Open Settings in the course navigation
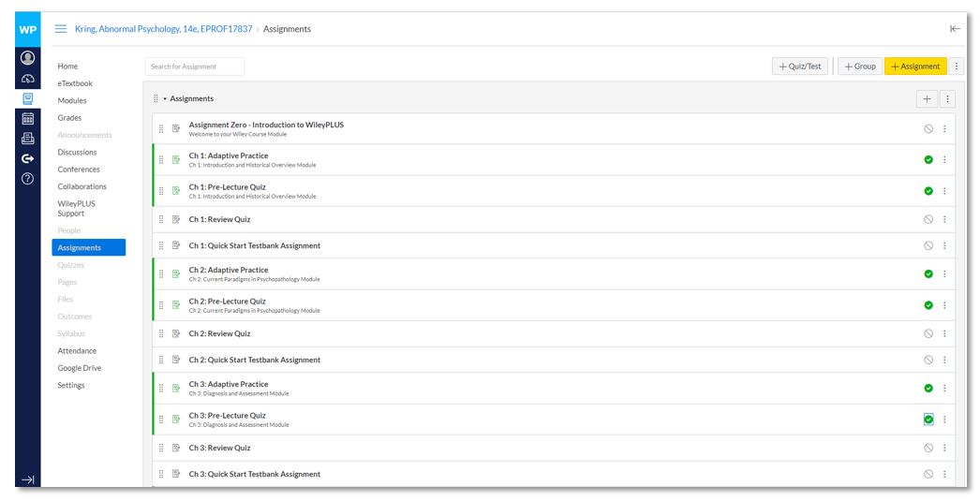This screenshot has width=980, height=501. [71, 386]
